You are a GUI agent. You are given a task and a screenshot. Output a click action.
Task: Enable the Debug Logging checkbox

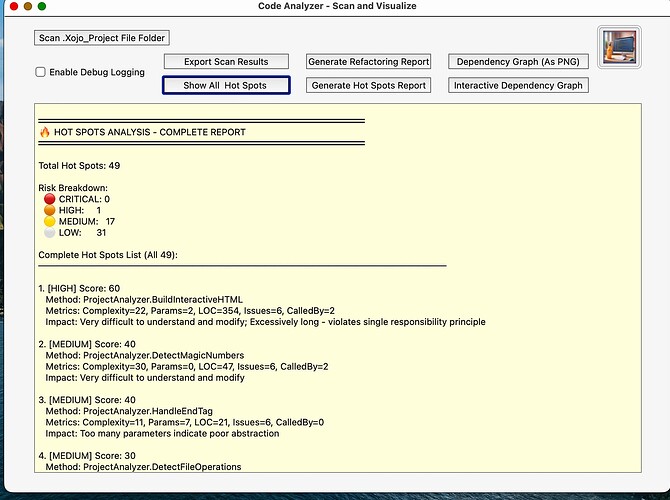41,72
